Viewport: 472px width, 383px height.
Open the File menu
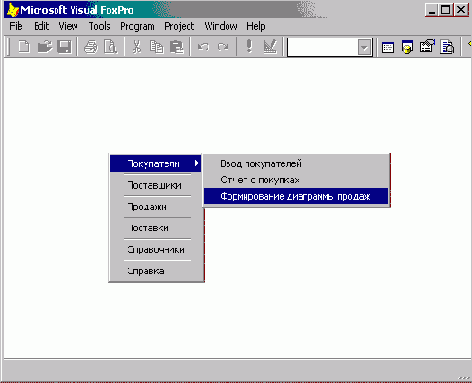pyautogui.click(x=16, y=26)
